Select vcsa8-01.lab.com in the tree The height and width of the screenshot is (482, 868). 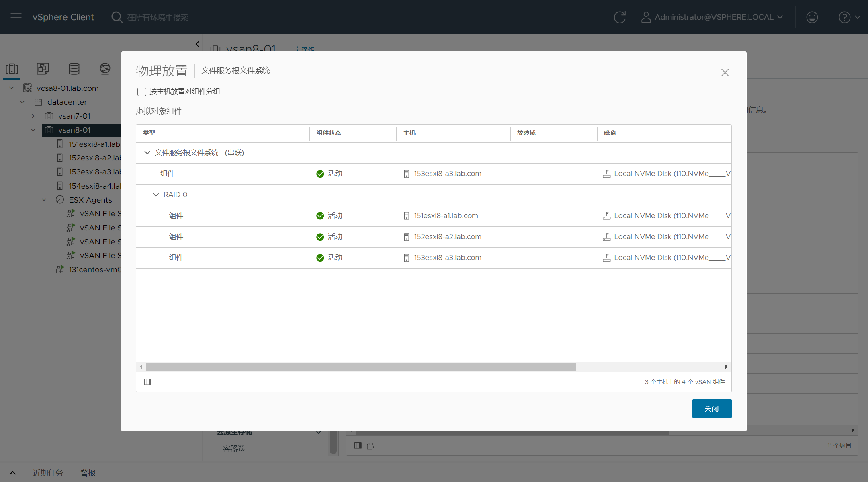pyautogui.click(x=68, y=88)
